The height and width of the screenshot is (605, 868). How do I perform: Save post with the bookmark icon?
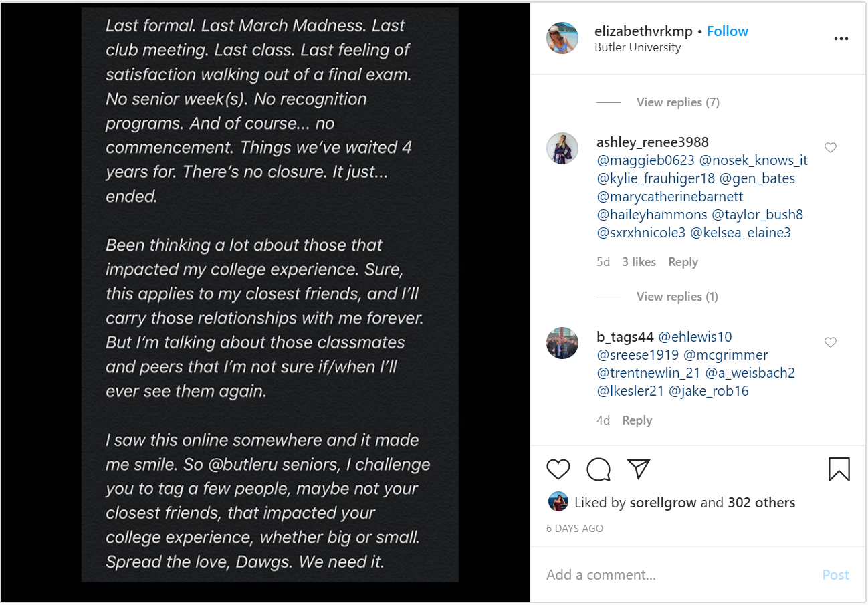839,469
